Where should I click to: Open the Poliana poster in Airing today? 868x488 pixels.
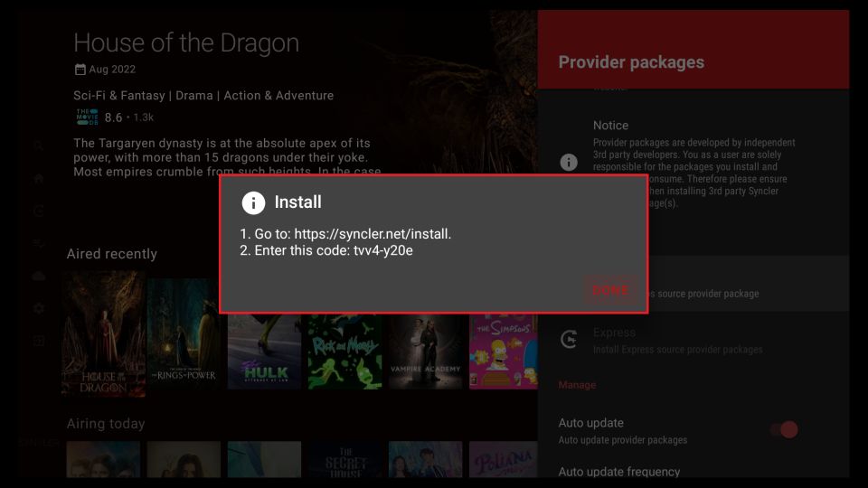coord(504,459)
